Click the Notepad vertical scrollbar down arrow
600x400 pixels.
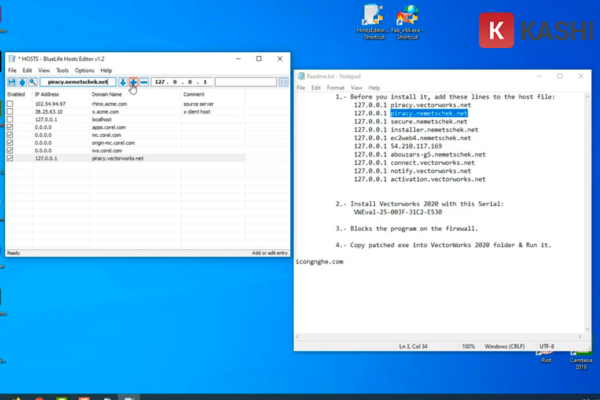coord(587,329)
